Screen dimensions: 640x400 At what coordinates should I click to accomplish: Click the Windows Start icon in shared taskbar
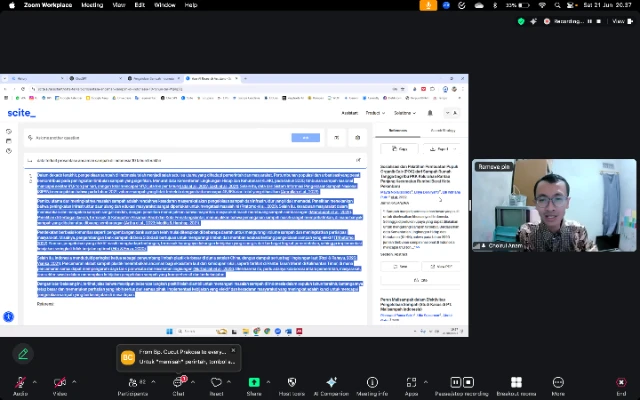[x=169, y=331]
